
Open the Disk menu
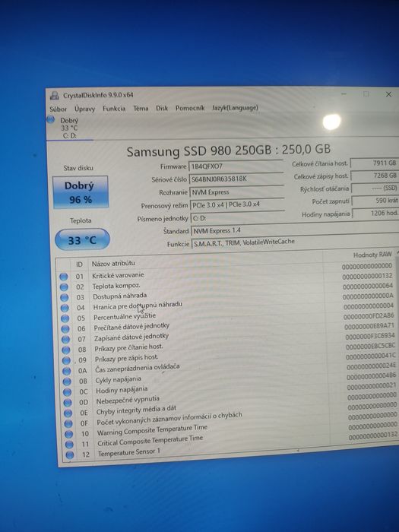pyautogui.click(x=162, y=108)
